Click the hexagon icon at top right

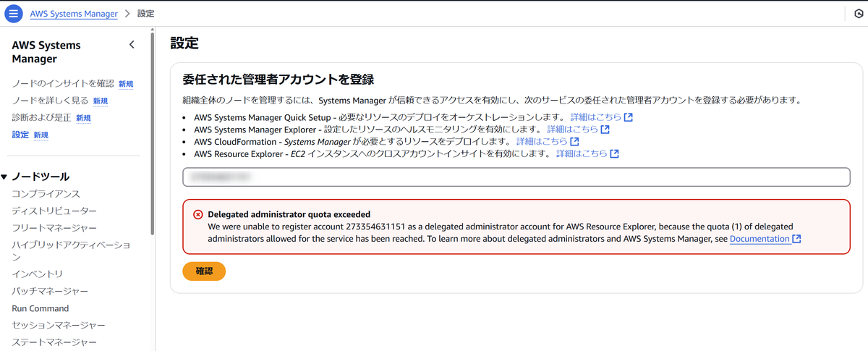(858, 14)
